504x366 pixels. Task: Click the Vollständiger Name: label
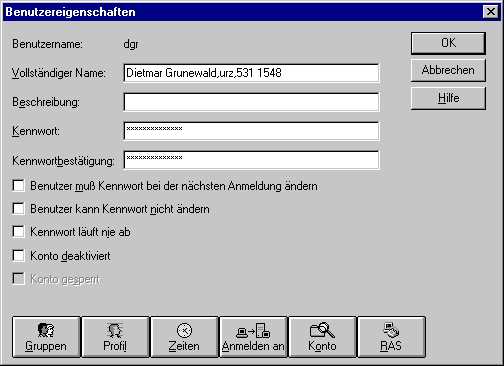tap(59, 73)
